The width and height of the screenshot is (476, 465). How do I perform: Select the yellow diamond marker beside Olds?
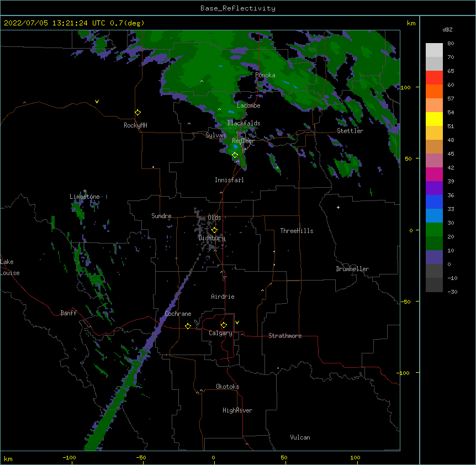coord(214,230)
